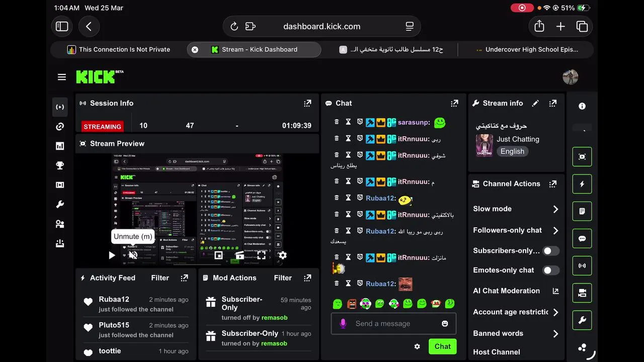Screen dimensions: 644x362
Task: Edit stream info with the pencil icon
Action: [x=535, y=103]
